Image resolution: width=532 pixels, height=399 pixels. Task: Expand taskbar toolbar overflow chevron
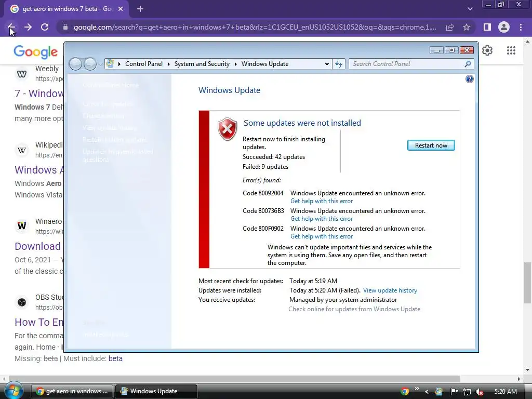pos(417,389)
